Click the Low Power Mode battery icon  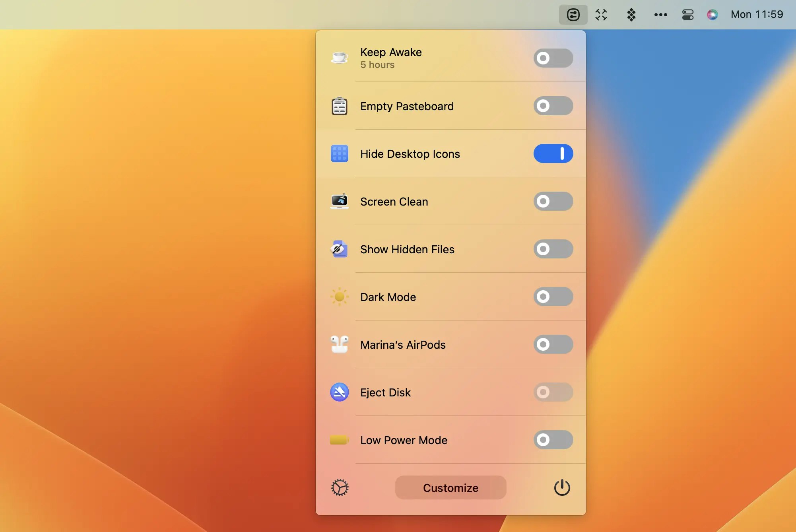coord(339,440)
